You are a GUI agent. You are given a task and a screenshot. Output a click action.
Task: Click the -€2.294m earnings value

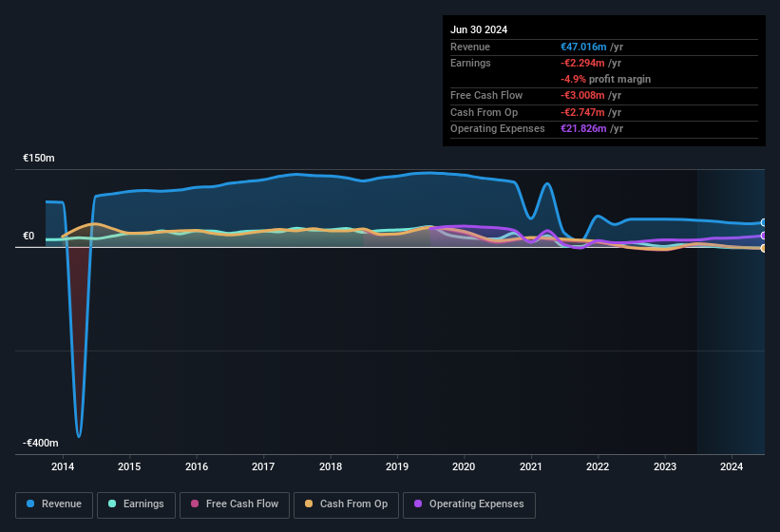(582, 63)
